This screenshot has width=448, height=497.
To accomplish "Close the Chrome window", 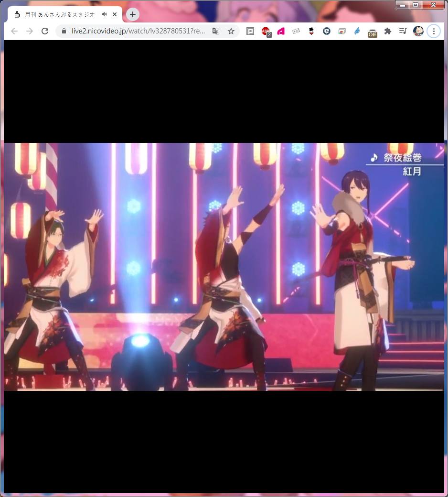I will 433,5.
